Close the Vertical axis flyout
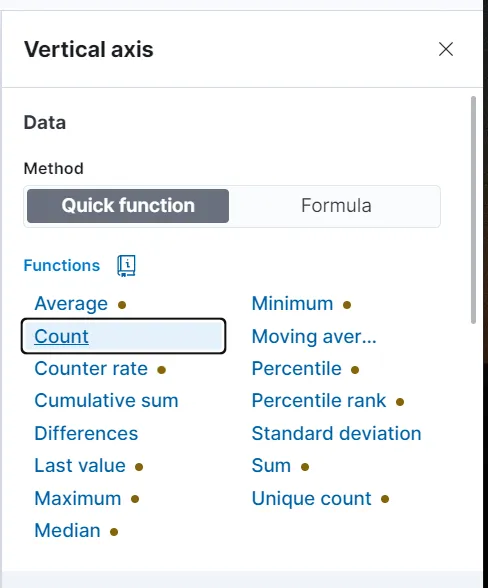 (446, 49)
